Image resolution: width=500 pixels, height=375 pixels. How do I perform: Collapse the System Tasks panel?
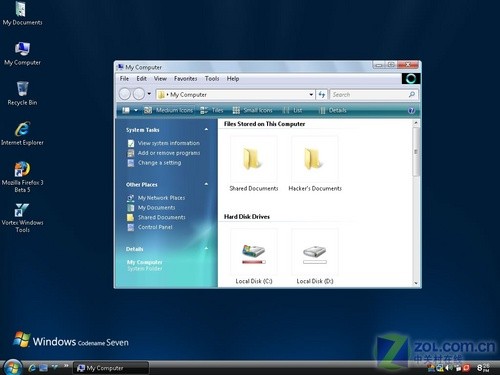pyautogui.click(x=206, y=129)
